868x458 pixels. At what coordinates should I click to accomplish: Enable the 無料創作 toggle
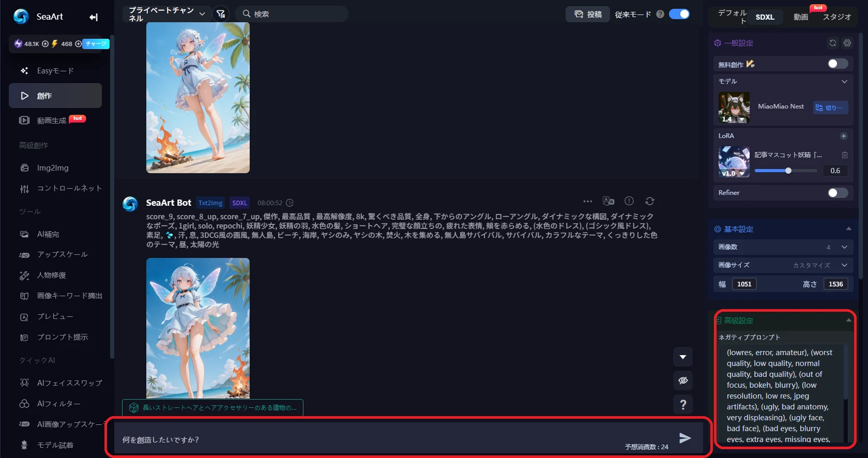tap(837, 64)
